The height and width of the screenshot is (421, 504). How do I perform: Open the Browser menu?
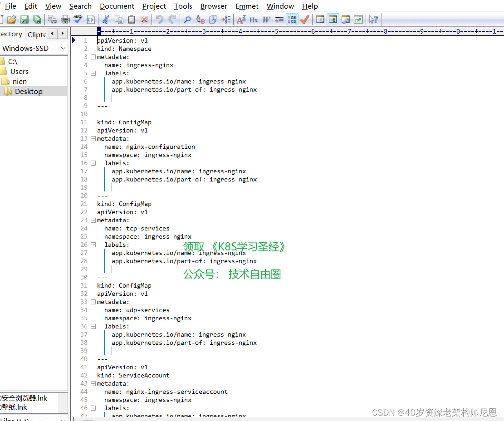(214, 6)
